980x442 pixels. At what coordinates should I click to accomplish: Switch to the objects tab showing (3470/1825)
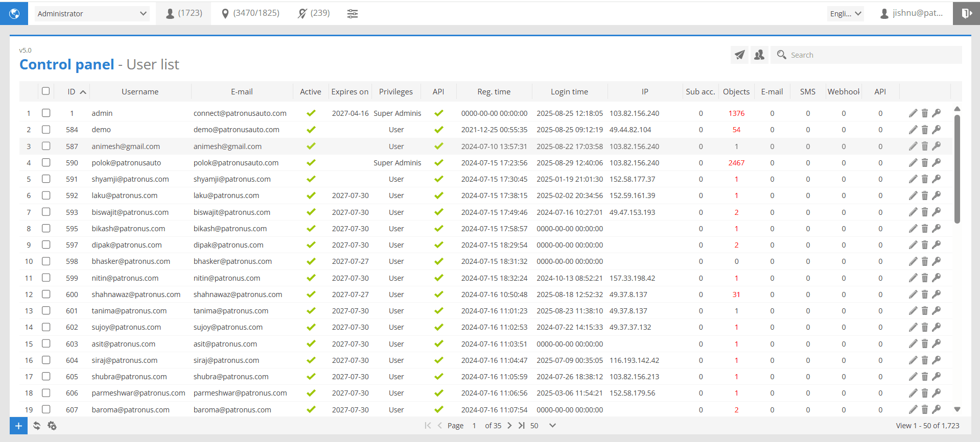point(251,13)
